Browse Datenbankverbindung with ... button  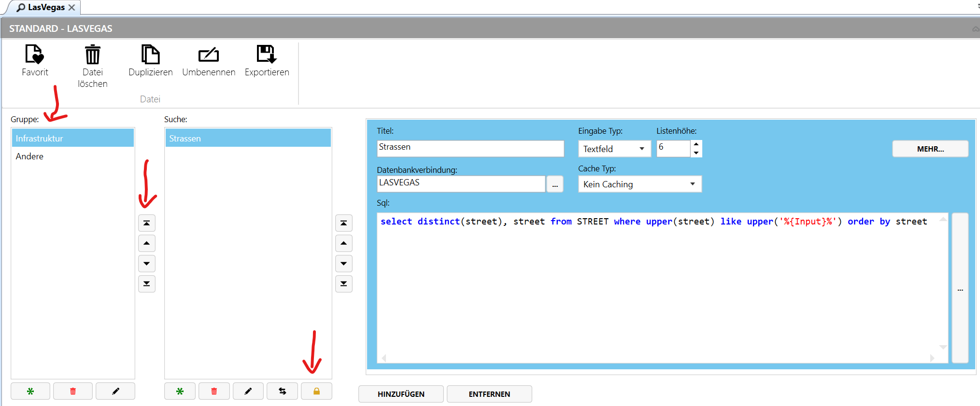pyautogui.click(x=555, y=184)
